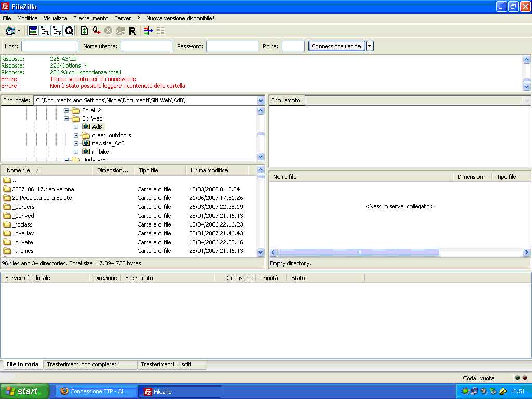
Task: Click the reconnect R icon
Action: pos(132,31)
